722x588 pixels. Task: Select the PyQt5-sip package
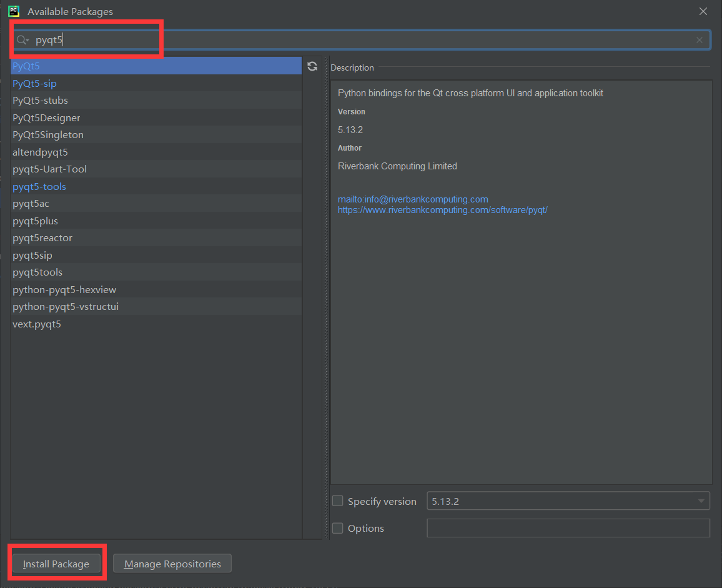(x=156, y=83)
